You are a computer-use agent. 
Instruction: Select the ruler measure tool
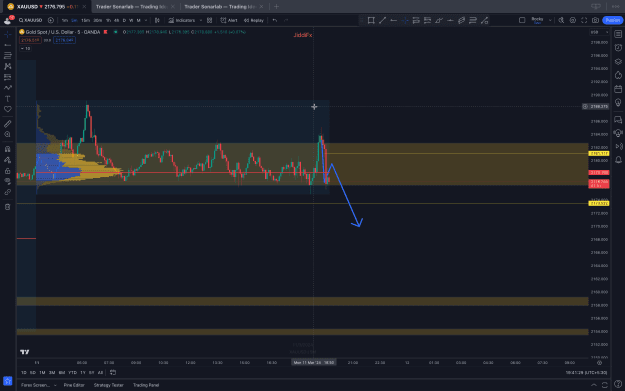8,124
